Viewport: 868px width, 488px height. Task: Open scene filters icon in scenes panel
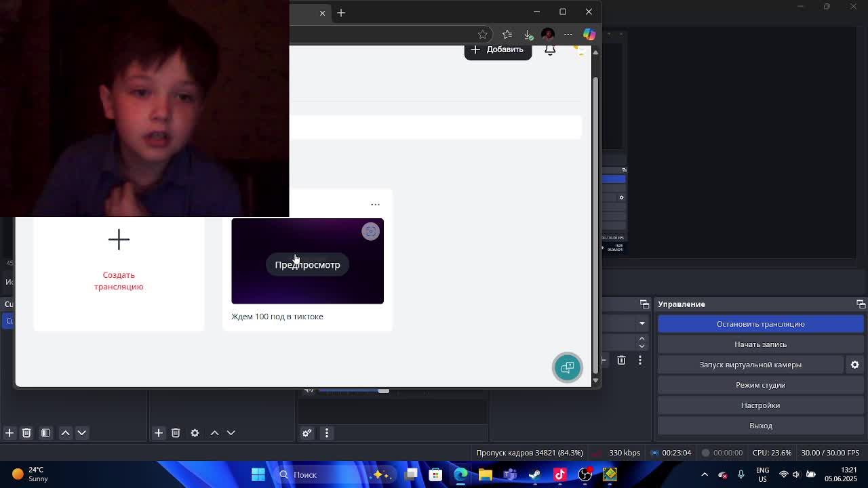(45, 432)
